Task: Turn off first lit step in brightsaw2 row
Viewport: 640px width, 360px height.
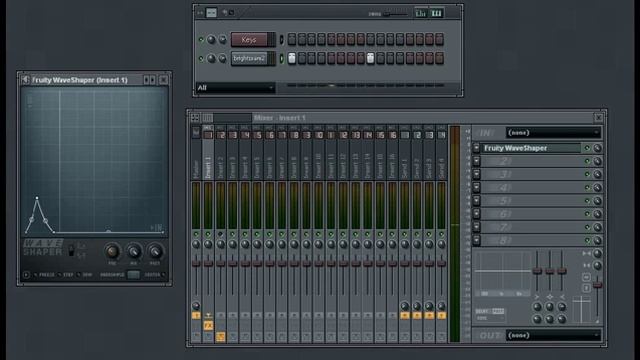Action: click(x=292, y=58)
